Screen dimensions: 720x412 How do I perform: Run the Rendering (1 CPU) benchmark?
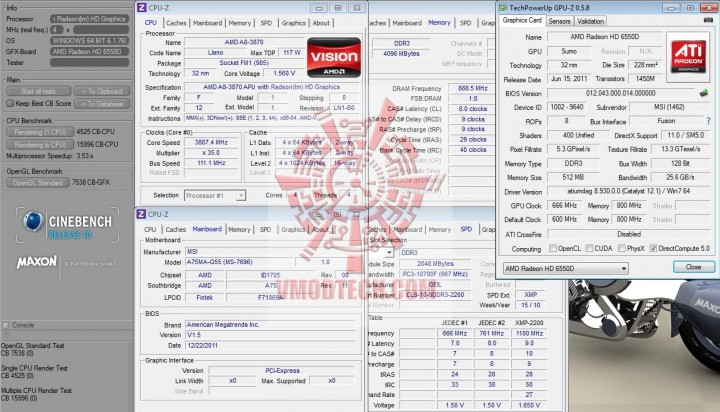[40, 132]
